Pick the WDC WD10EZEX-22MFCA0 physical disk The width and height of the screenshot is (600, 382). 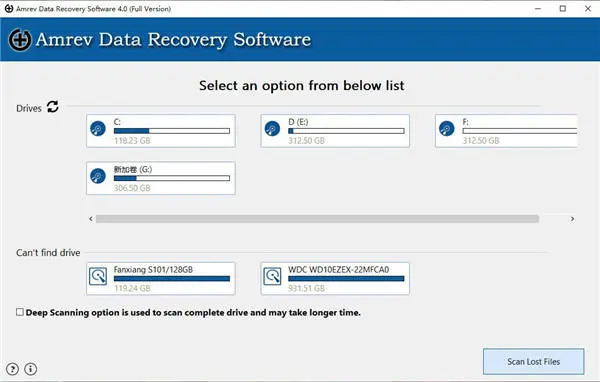coord(335,279)
